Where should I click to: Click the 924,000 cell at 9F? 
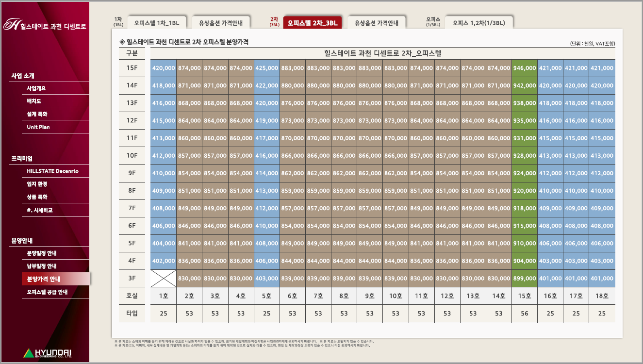coord(525,173)
